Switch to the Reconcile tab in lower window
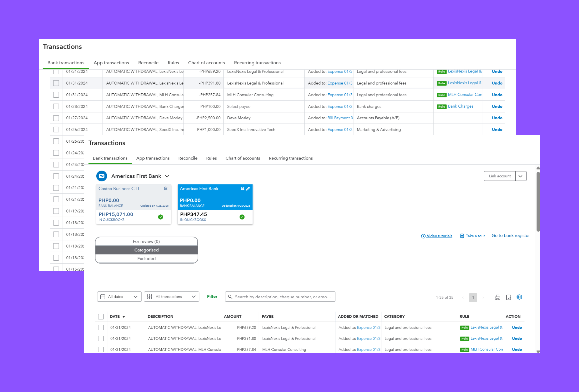This screenshot has width=579, height=392. pos(188,158)
